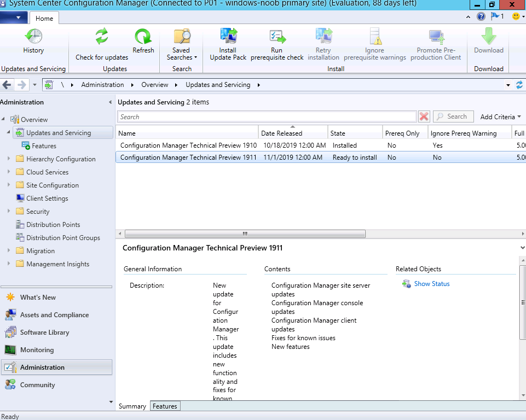Open workspace options dropdown arrow
This screenshot has height=420, width=526.
click(x=111, y=402)
